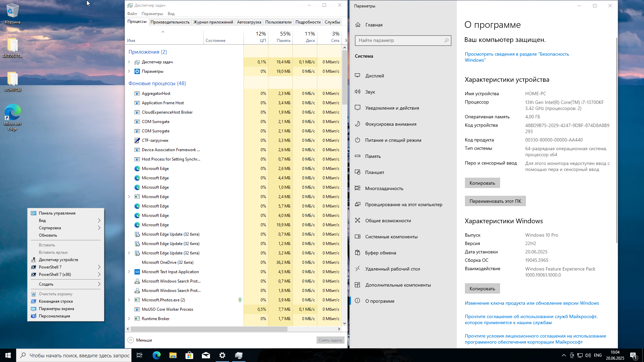Click the Remote Desktop icon in Settings
Viewport: 644px width, 362px height.
(358, 269)
